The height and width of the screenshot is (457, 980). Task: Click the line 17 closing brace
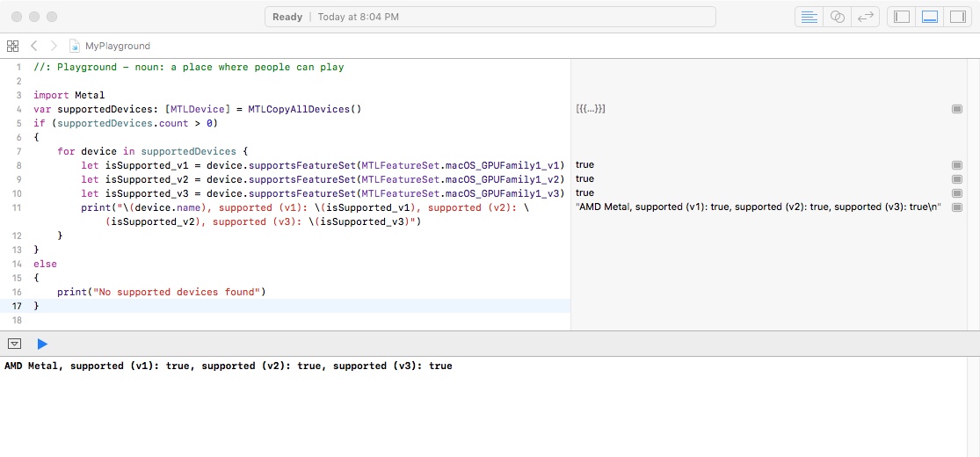click(x=36, y=306)
